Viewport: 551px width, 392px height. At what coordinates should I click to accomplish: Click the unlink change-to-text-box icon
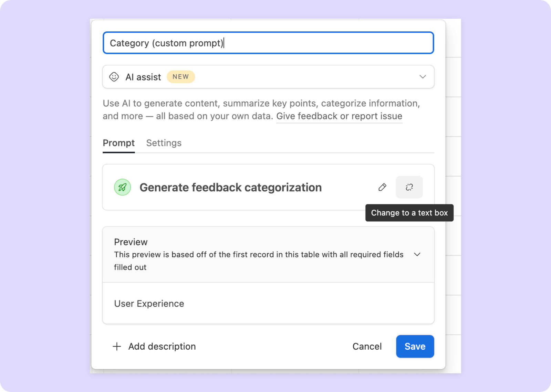tap(409, 187)
